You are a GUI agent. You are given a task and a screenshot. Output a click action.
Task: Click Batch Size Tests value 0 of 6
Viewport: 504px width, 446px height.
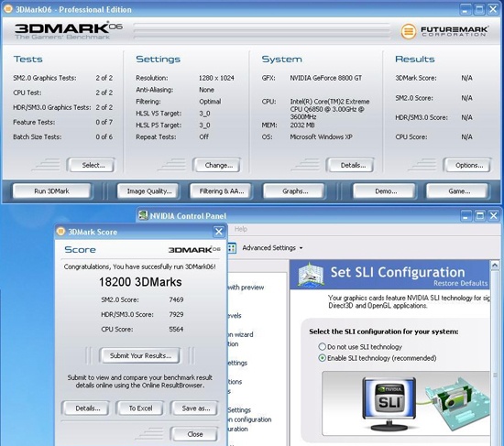(x=104, y=136)
